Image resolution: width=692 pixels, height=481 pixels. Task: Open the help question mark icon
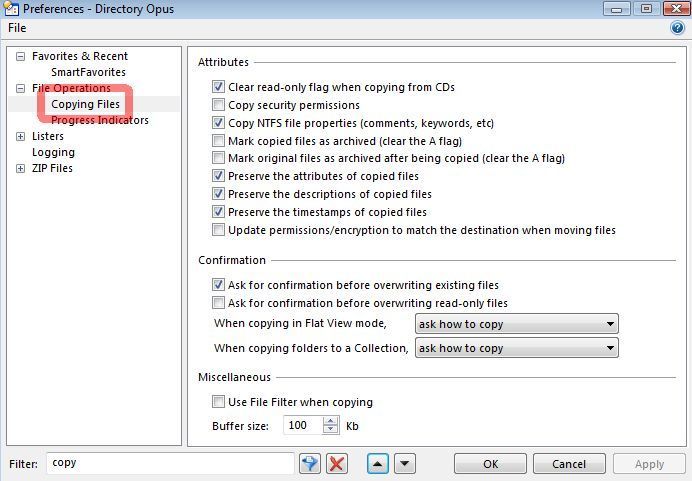[677, 28]
